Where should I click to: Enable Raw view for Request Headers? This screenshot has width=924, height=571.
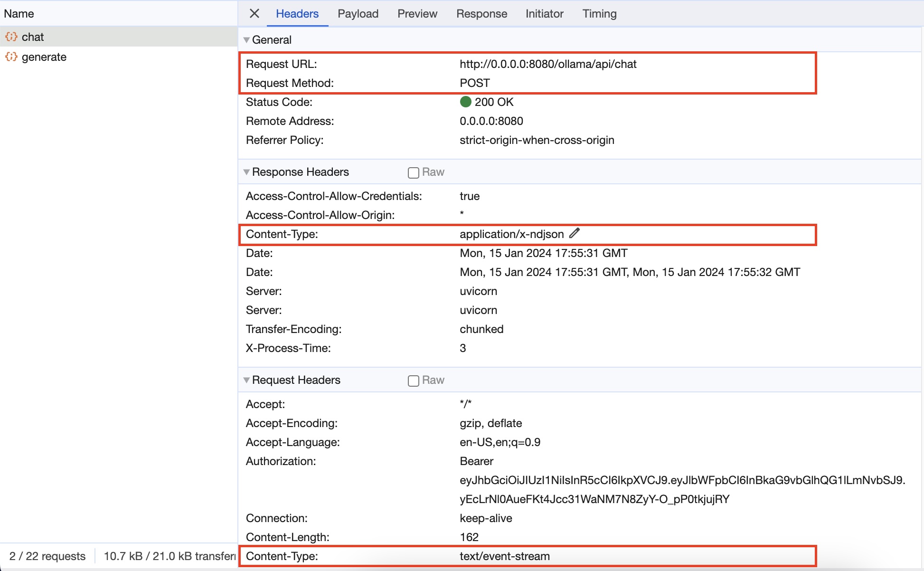click(413, 381)
